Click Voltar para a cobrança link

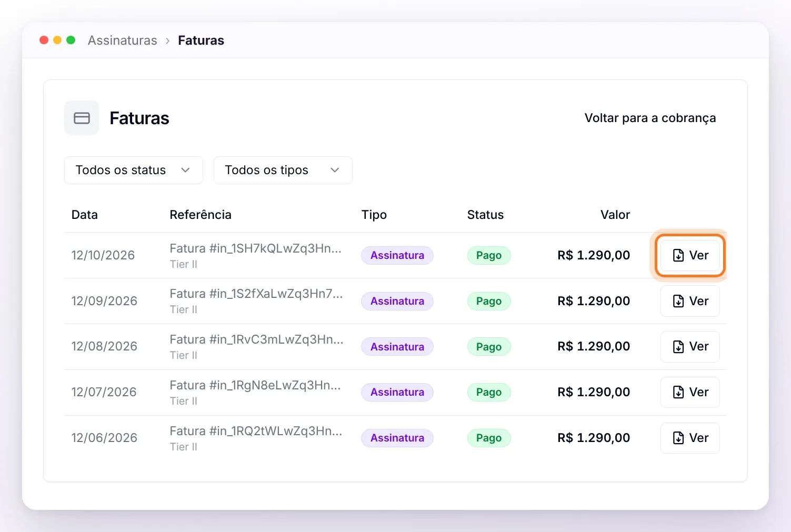coord(650,118)
